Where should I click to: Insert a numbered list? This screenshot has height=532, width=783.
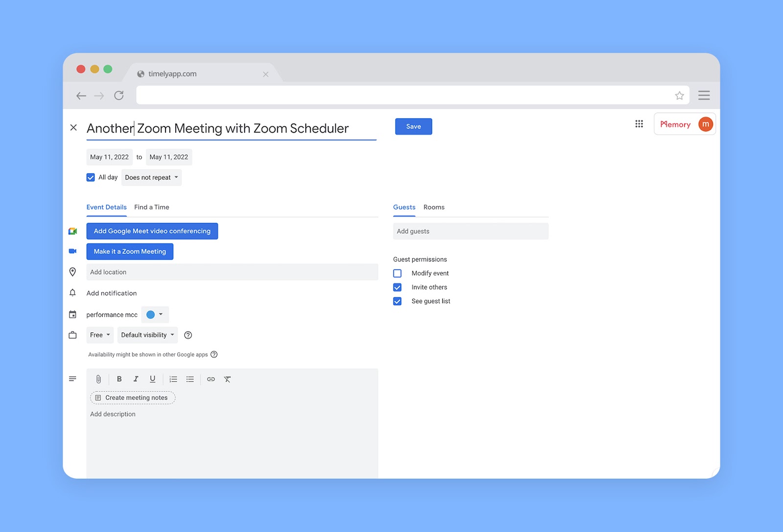click(173, 379)
